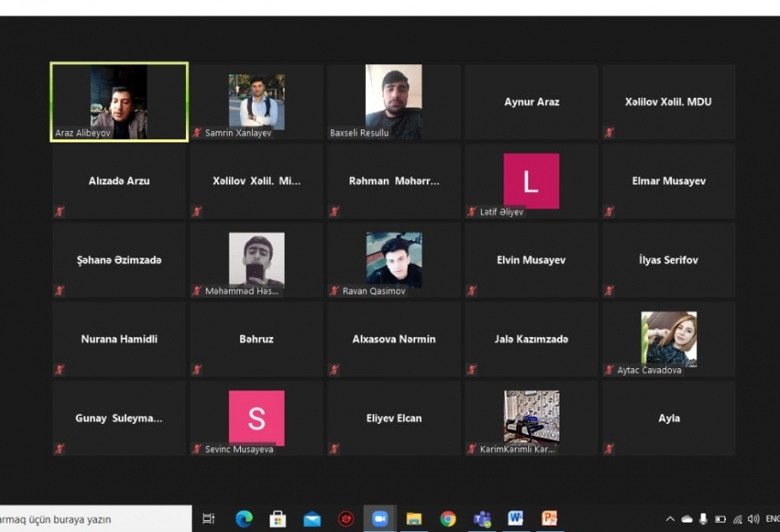Click the microphone icon in the system tray
Image resolution: width=780 pixels, height=532 pixels.
click(703, 519)
